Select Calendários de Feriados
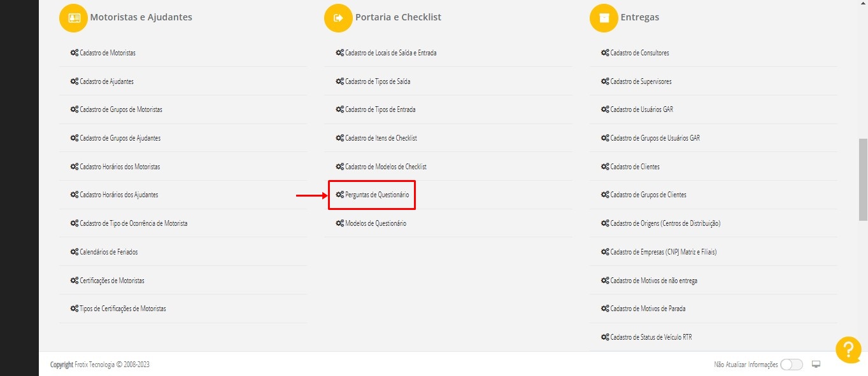Screen dimensions: 868x376 [x=108, y=252]
